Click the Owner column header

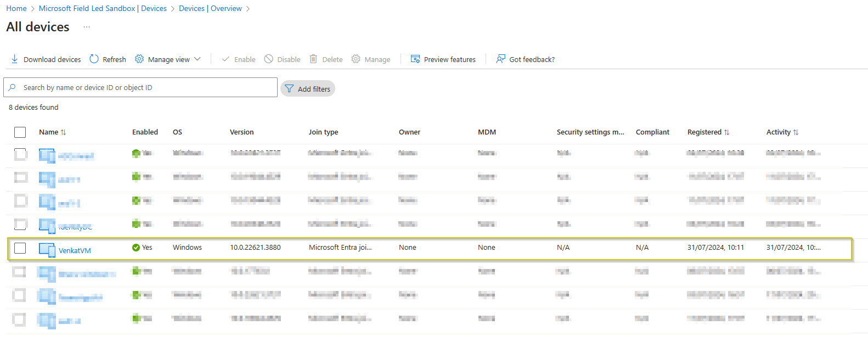409,132
